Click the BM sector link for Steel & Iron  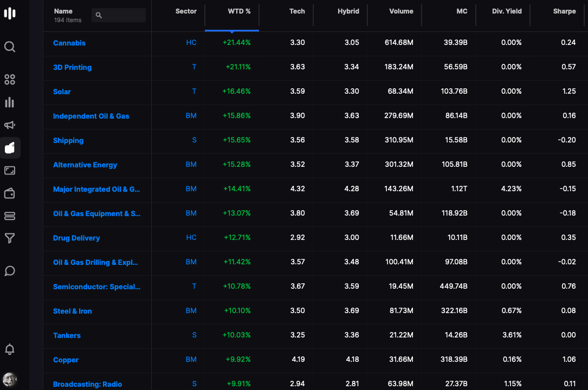(191, 310)
